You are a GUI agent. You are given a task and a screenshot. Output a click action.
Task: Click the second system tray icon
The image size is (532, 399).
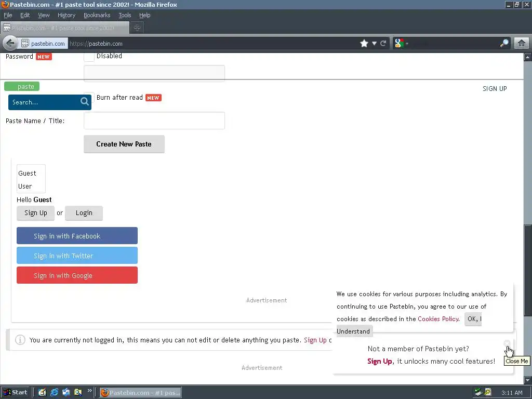pos(488,392)
